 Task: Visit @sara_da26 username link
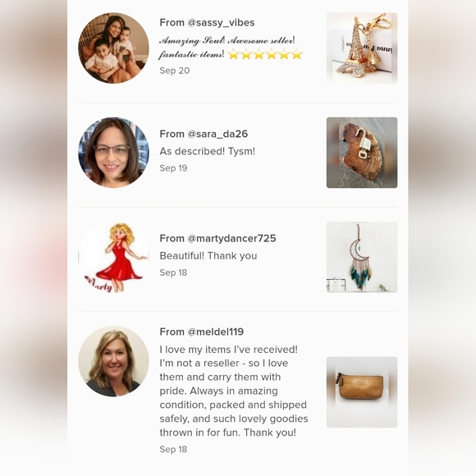[217, 134]
